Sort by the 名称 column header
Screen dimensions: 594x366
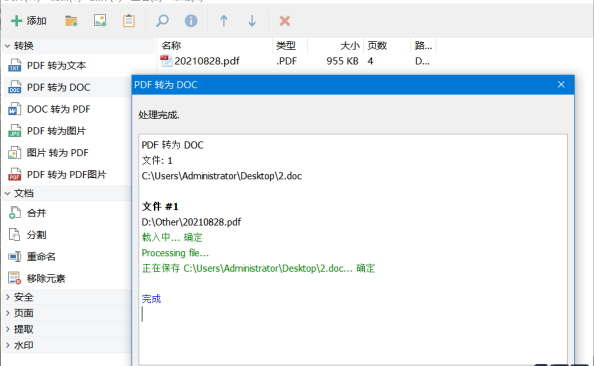(x=215, y=46)
